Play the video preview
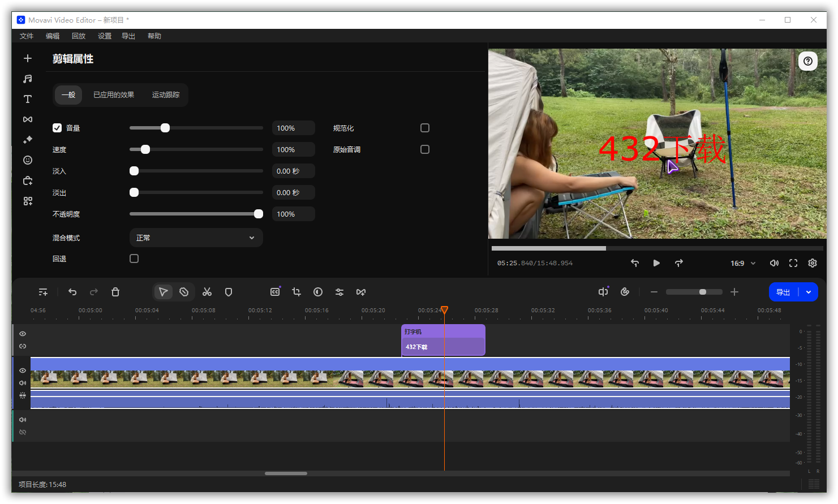Image resolution: width=838 pixels, height=504 pixels. click(656, 263)
